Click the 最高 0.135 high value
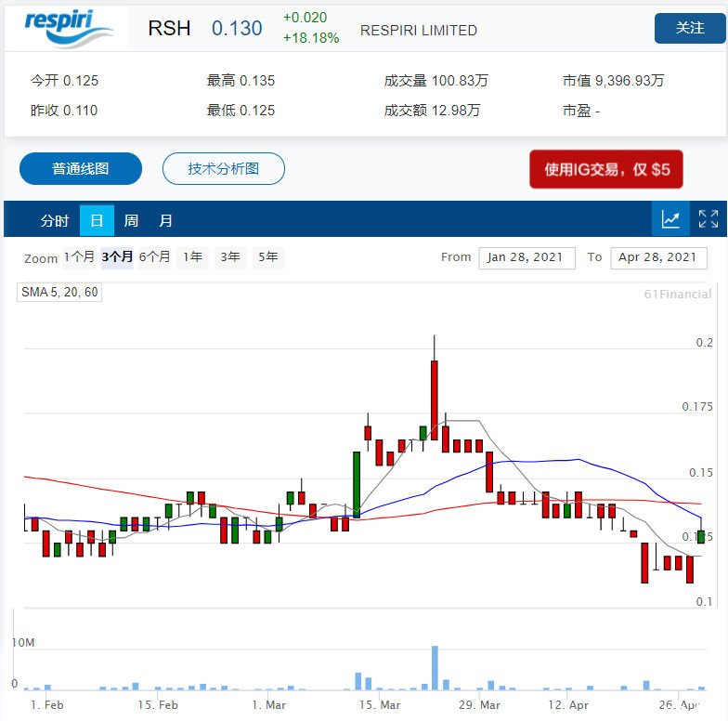Image resolution: width=728 pixels, height=721 pixels. pyautogui.click(x=240, y=80)
